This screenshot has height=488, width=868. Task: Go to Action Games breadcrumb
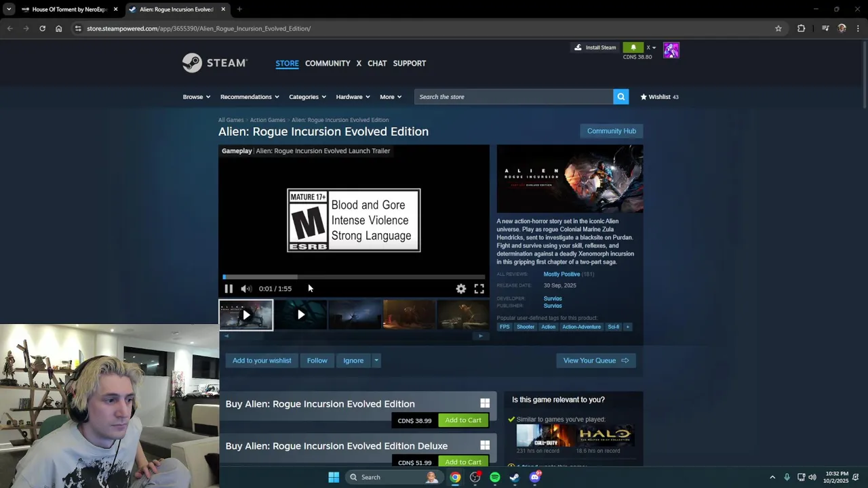pos(267,120)
